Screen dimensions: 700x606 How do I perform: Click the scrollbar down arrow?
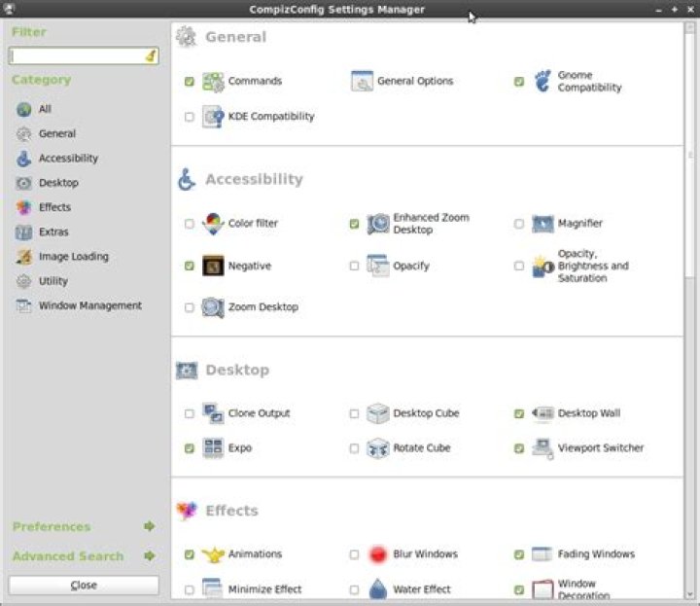[x=690, y=594]
